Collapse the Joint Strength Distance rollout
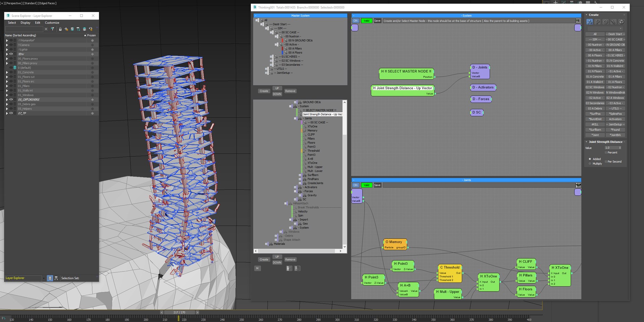 (606, 142)
